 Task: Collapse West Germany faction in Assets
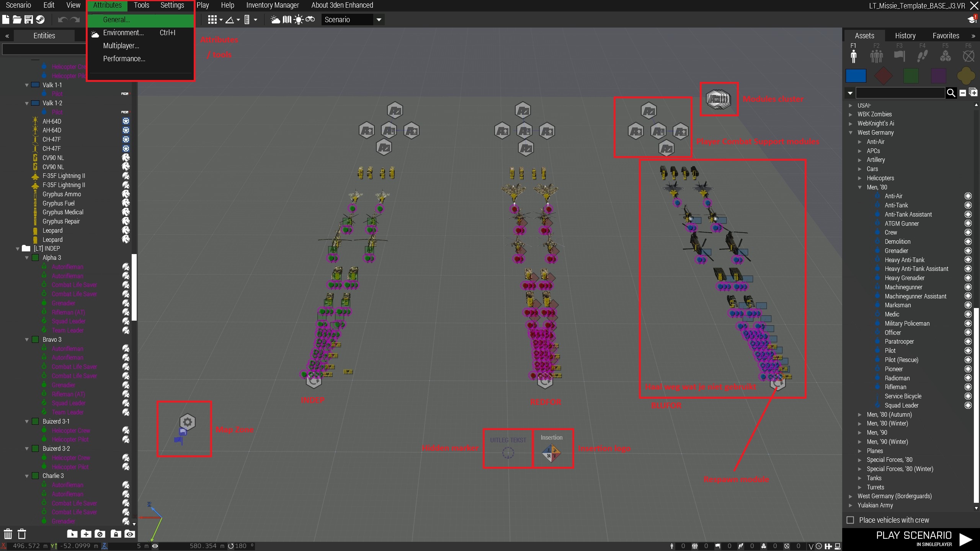851,133
